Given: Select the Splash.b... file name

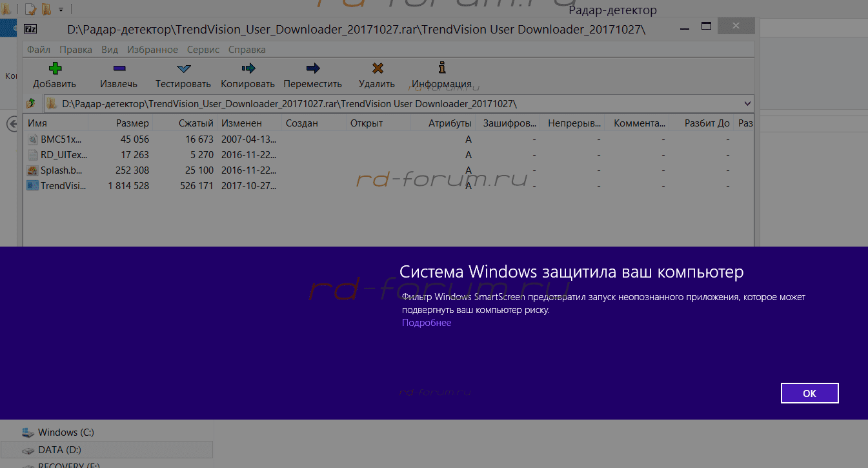Looking at the screenshot, I should [x=61, y=170].
